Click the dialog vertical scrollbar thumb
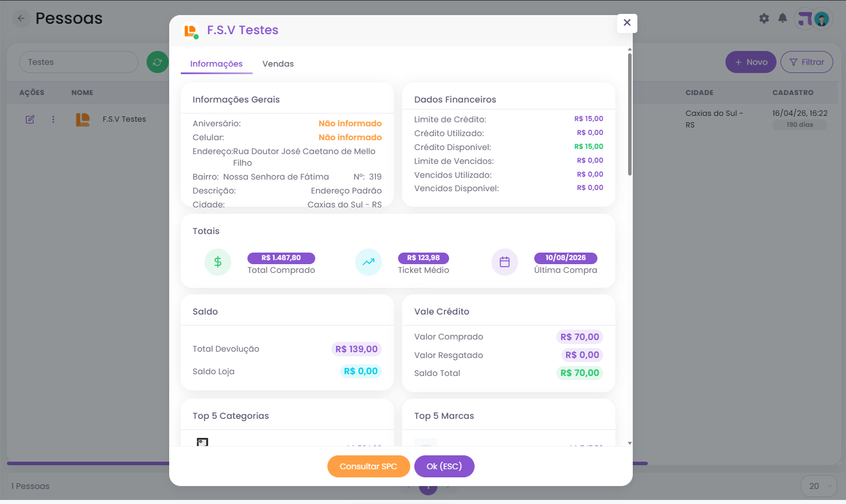 [x=630, y=114]
